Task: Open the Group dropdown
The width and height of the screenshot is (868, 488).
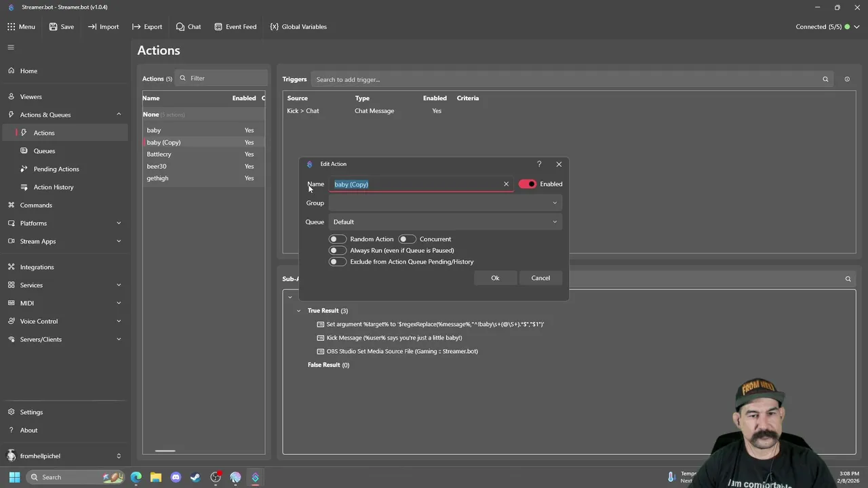Action: pyautogui.click(x=446, y=203)
